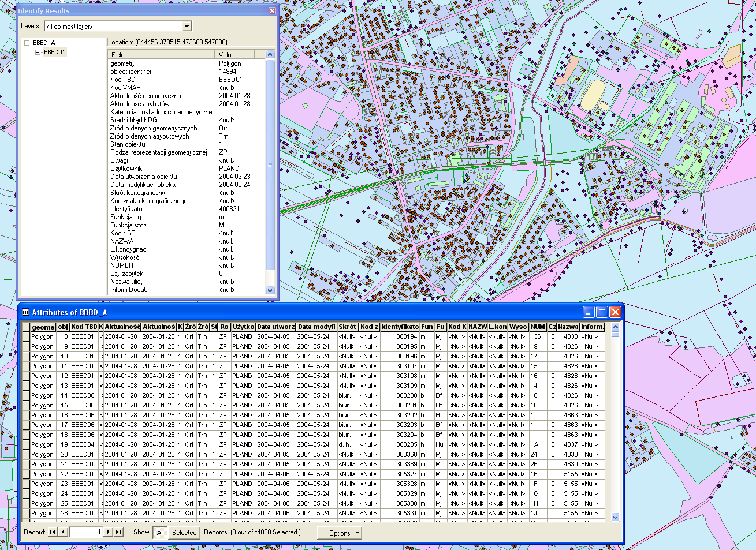Click the 'Identyfikato' column header
756x550 pixels.
click(x=399, y=327)
